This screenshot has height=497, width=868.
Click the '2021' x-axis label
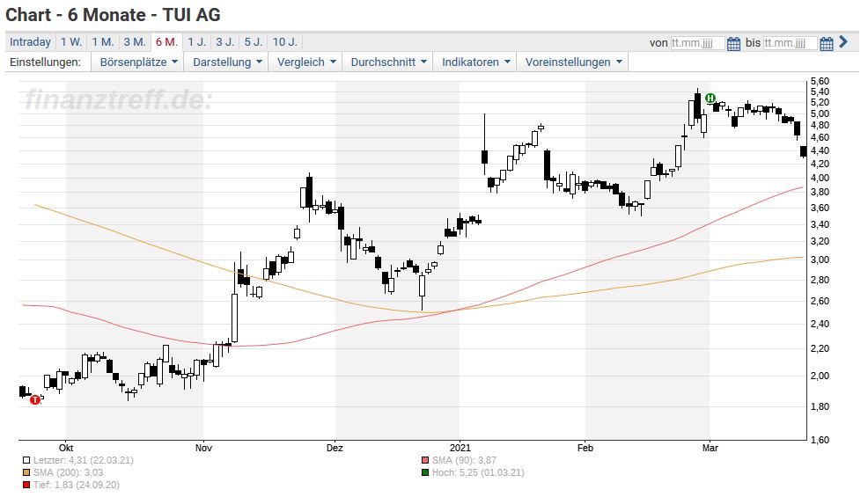[x=460, y=448]
